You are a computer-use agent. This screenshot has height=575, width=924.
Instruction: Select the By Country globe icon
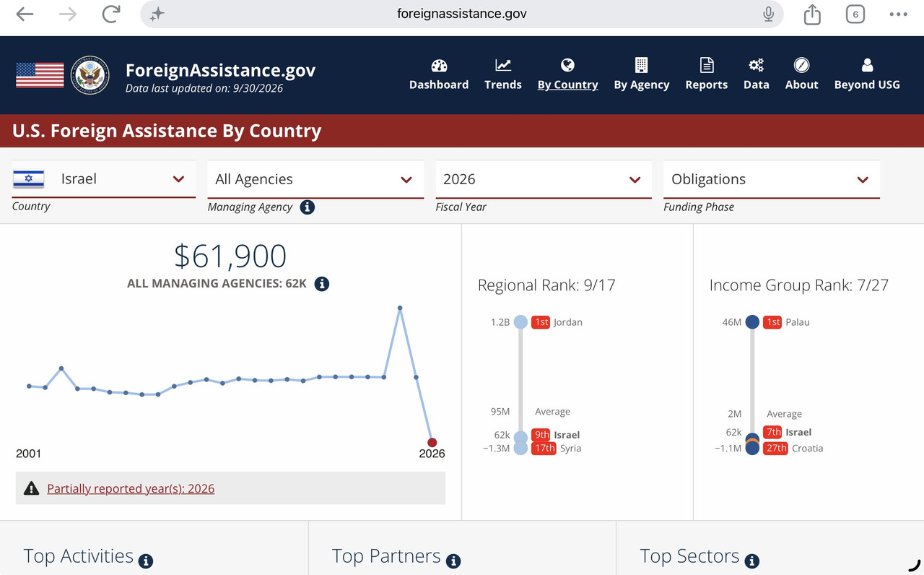click(567, 66)
